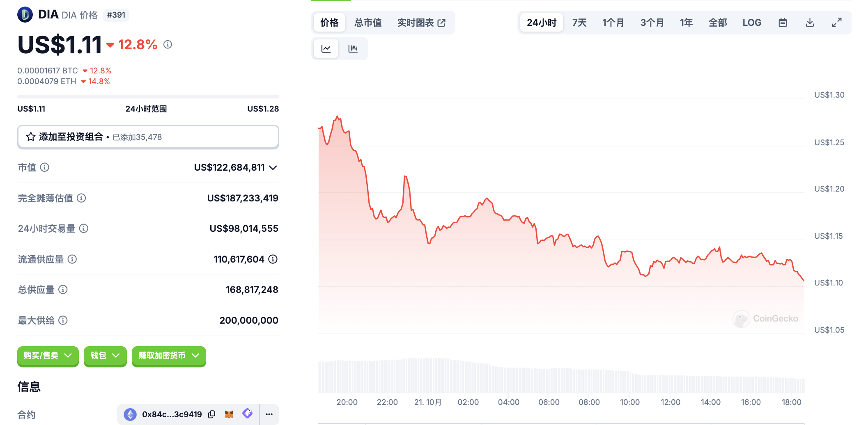Add the DIA token to MetaMask
Screen dimensions: 868x425
pyautogui.click(x=229, y=414)
